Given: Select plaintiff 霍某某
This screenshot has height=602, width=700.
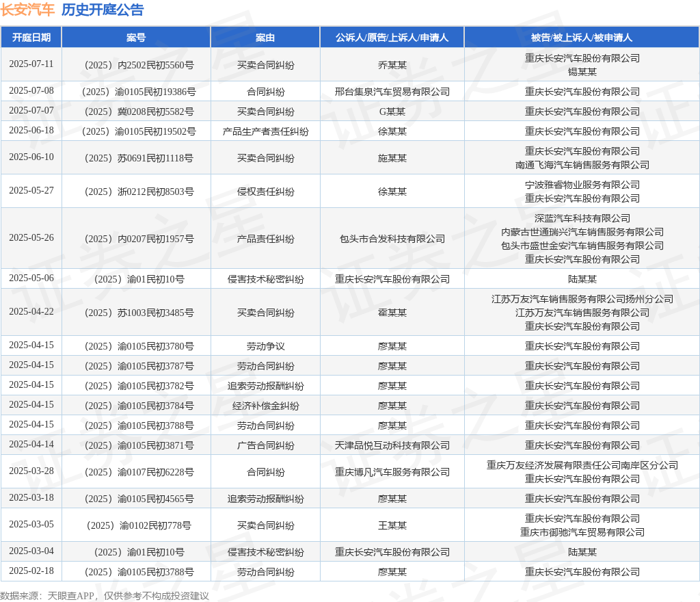Looking at the screenshot, I should (392, 313).
